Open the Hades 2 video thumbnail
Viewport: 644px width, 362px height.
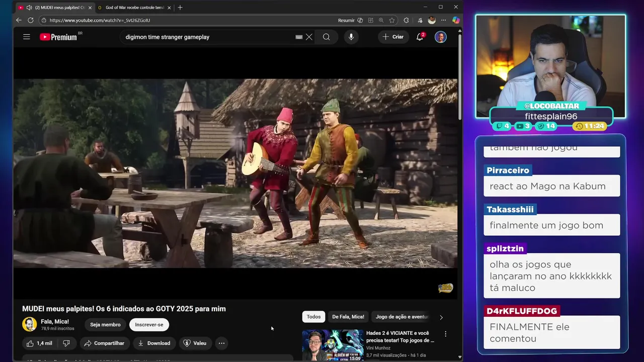(x=333, y=345)
